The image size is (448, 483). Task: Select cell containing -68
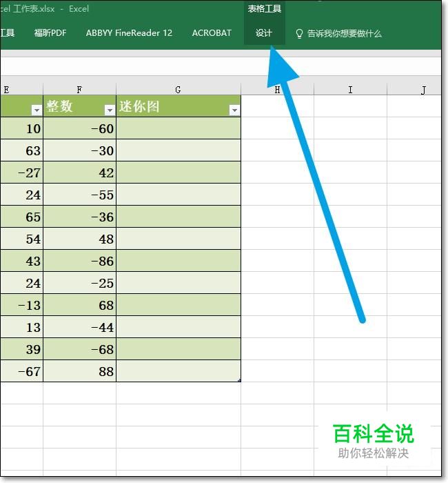79,349
